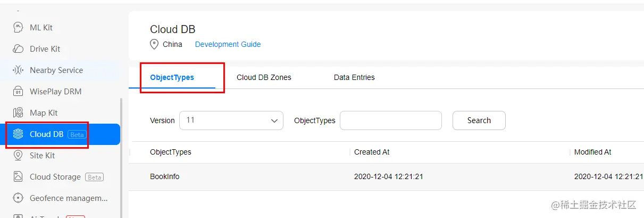Switch to Cloud DB Zones tab
Screen dimensions: 644x218
[264, 77]
